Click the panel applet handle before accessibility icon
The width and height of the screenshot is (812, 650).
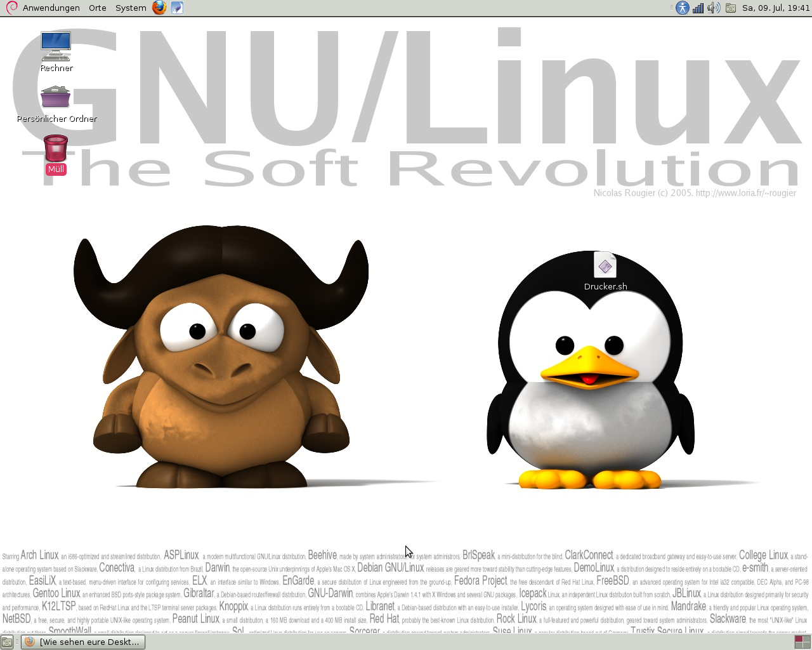coord(672,8)
